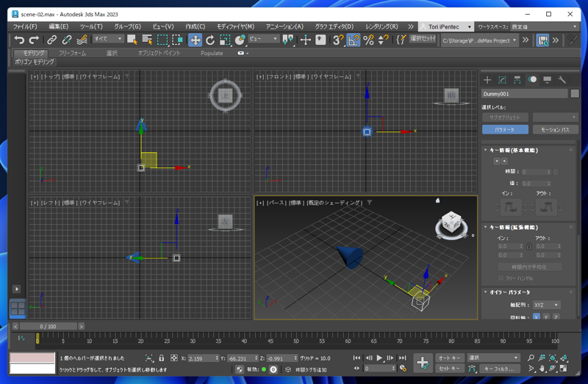Open the selection filter dropdown showing すべて
588x384 pixels.
[108, 39]
